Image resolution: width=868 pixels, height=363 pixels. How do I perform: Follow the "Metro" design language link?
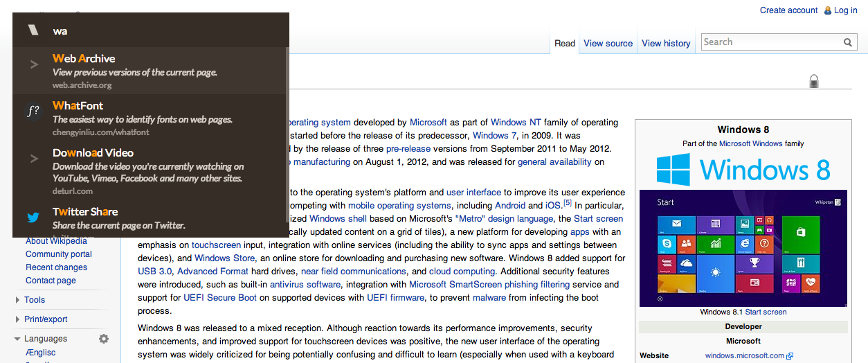(504, 219)
